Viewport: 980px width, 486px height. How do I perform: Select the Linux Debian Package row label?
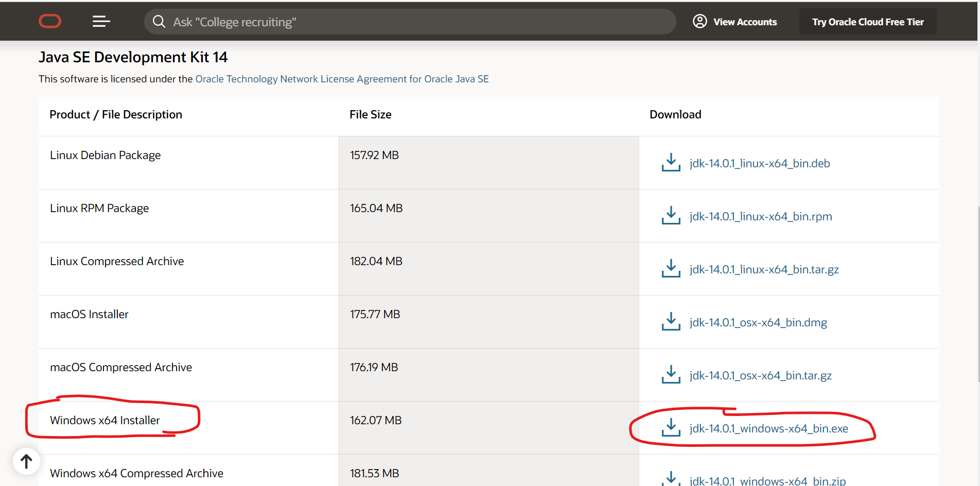click(105, 155)
